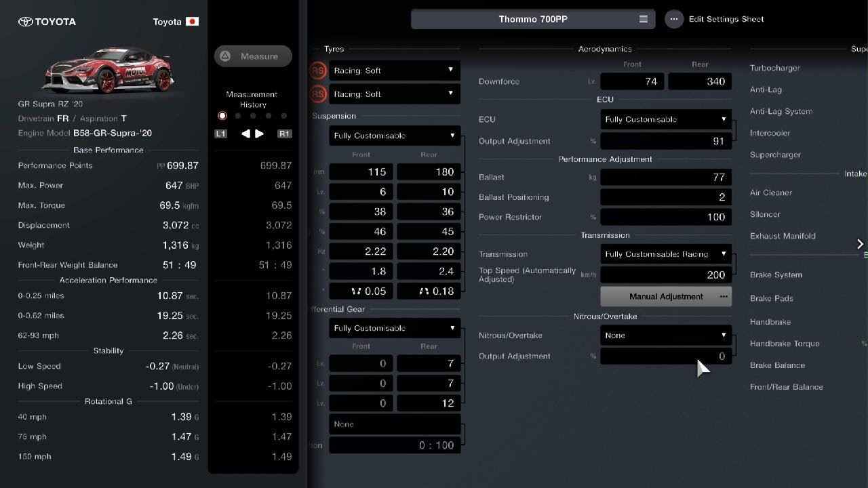Select the fifth measurement history dot
The height and width of the screenshot is (488, 868).
pyautogui.click(x=284, y=116)
